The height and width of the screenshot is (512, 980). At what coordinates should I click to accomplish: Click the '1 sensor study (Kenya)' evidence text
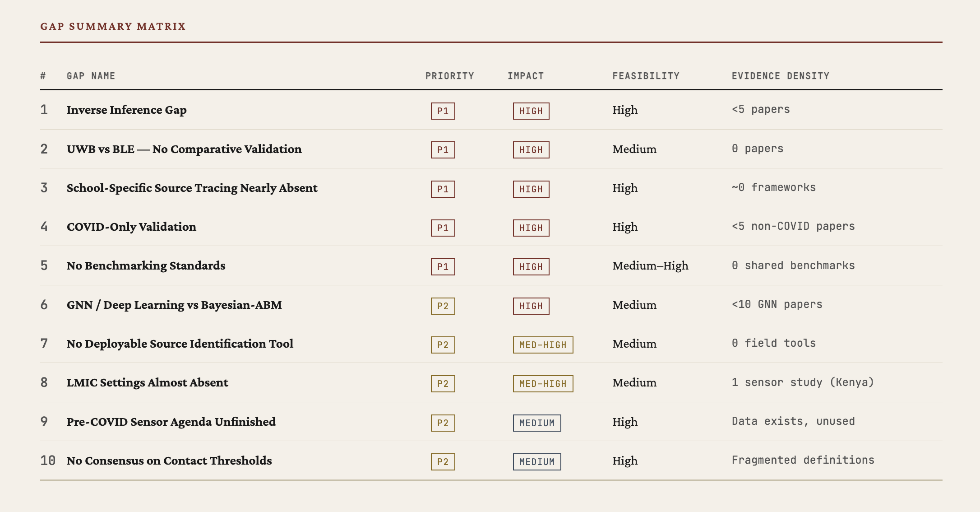(x=803, y=382)
